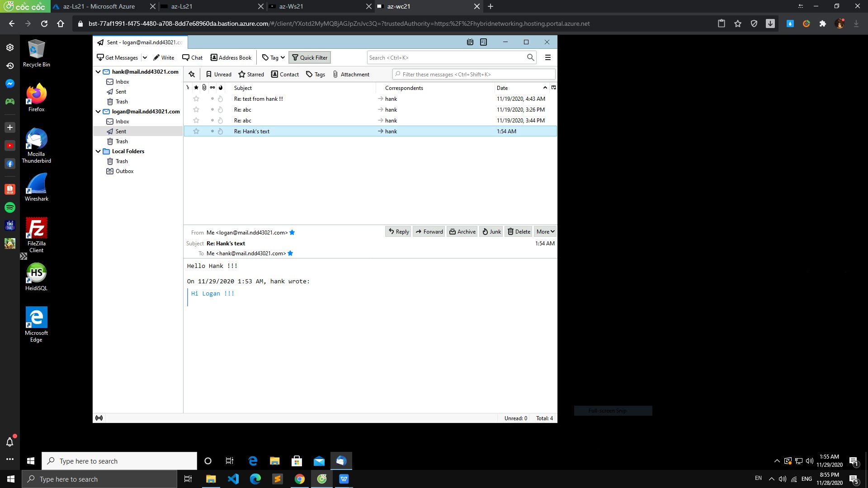Reply to the displayed message

(x=397, y=231)
